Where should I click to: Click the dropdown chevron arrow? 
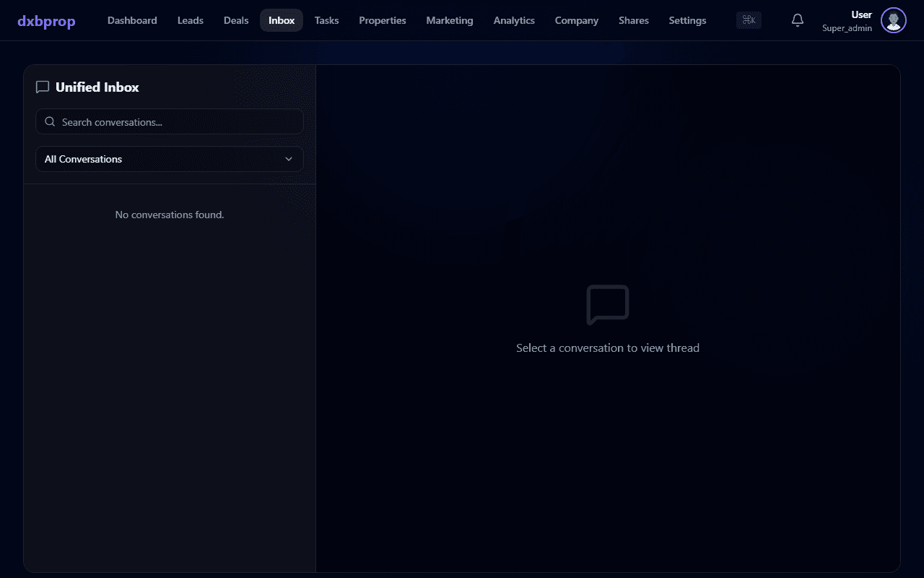[x=289, y=159]
